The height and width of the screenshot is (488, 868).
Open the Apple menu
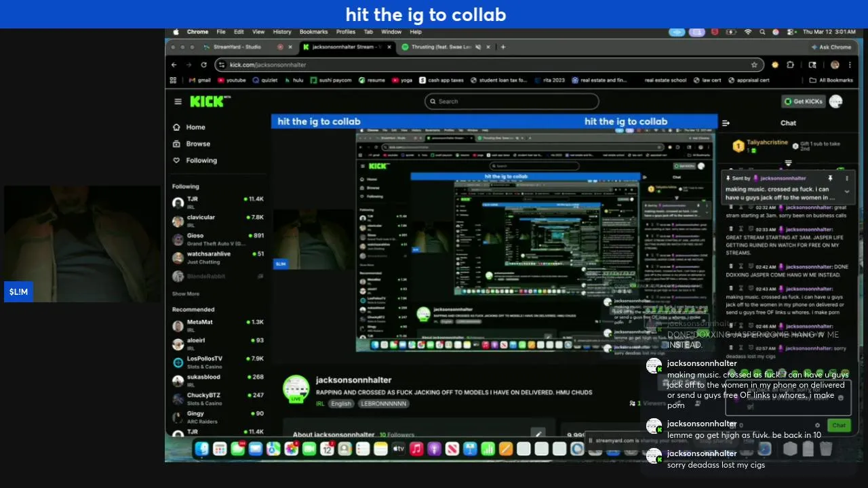pos(176,32)
